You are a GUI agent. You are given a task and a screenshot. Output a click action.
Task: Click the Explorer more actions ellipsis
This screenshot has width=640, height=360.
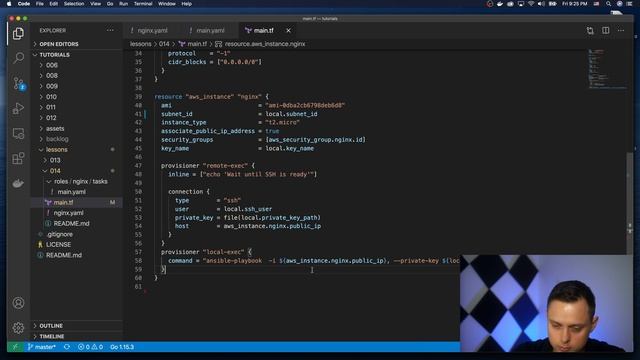click(x=110, y=30)
